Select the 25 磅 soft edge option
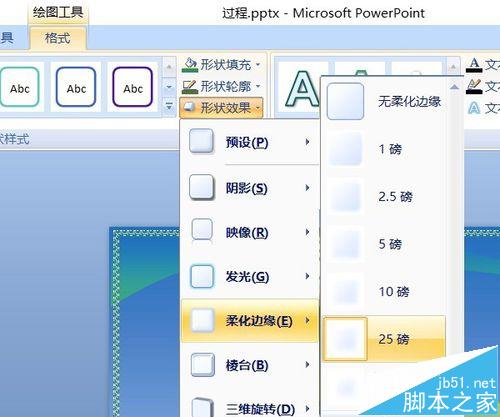The image size is (500, 417). point(384,339)
